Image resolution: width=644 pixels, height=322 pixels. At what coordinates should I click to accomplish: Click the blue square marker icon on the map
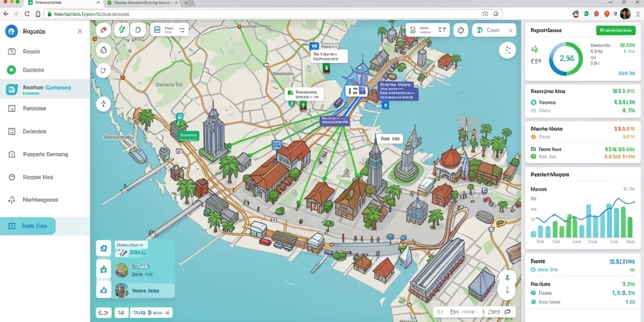(276, 145)
